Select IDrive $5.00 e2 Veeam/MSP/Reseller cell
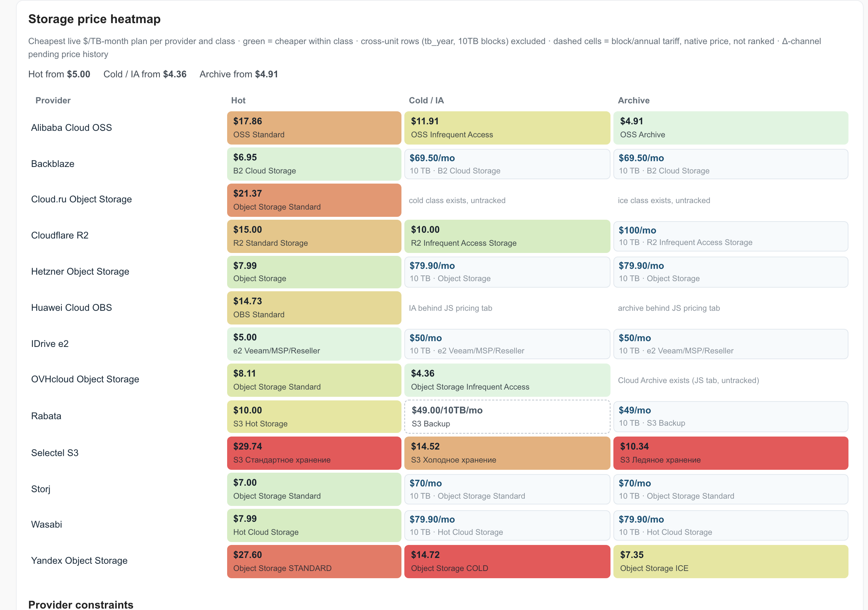This screenshot has height=610, width=868. point(314,344)
